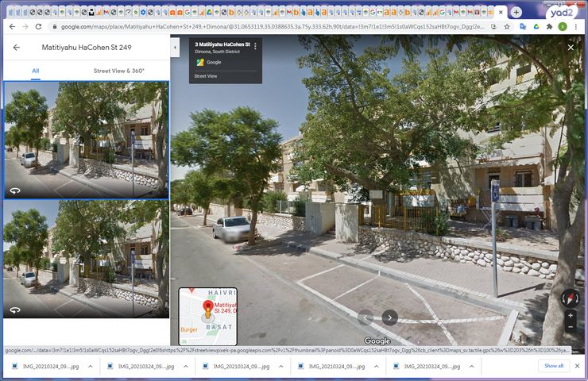Viewport: 588px width, 381px height.
Task: Switch to the All tab
Action: click(35, 71)
